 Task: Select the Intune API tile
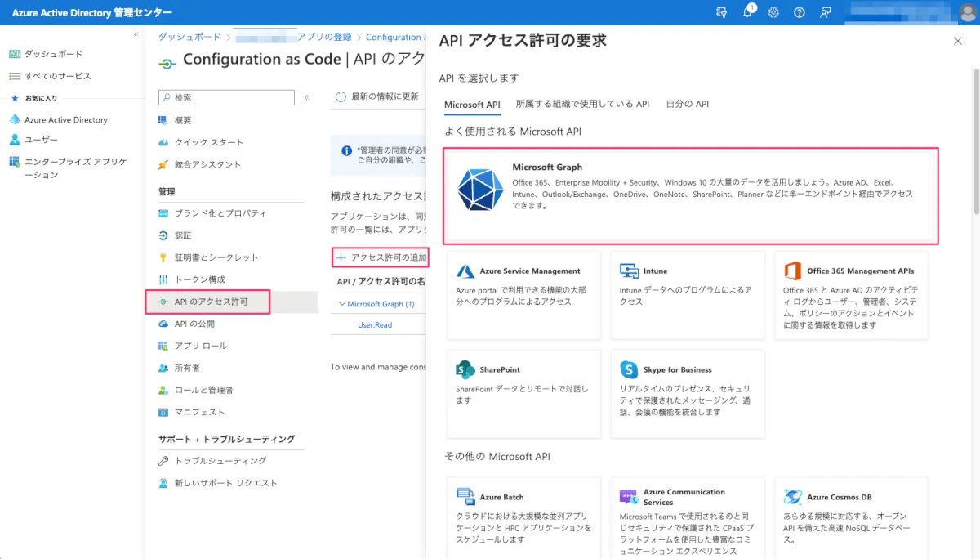coord(687,295)
